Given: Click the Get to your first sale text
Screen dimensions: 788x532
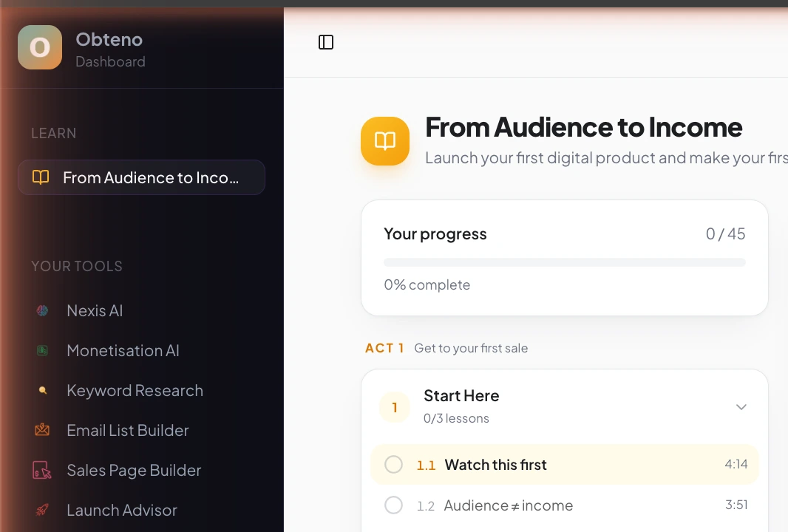Looking at the screenshot, I should pyautogui.click(x=471, y=348).
